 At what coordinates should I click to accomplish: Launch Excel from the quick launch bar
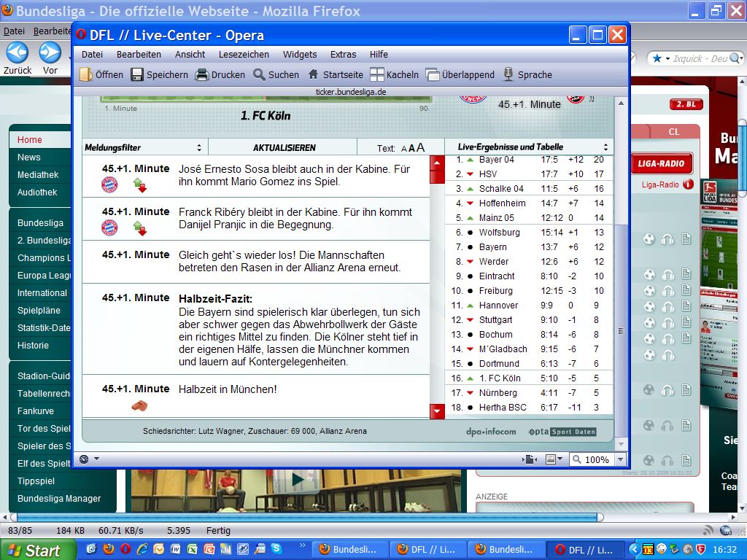(192, 549)
